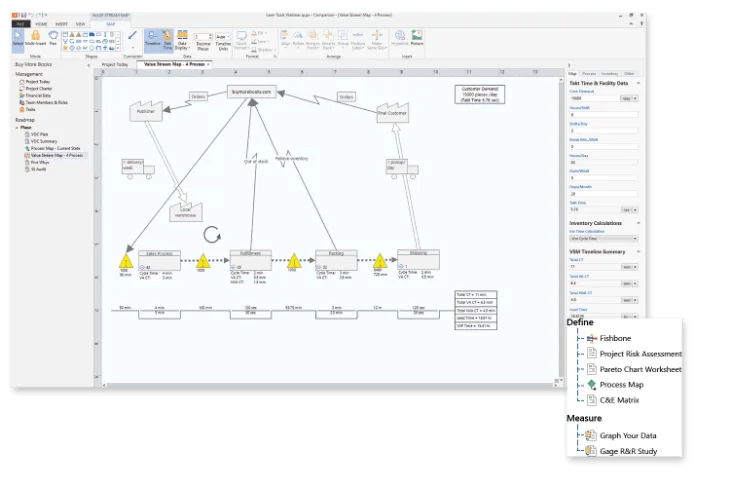Click the Multi-Insert lock icon
Viewport: 730px width, 487px height.
[35, 37]
